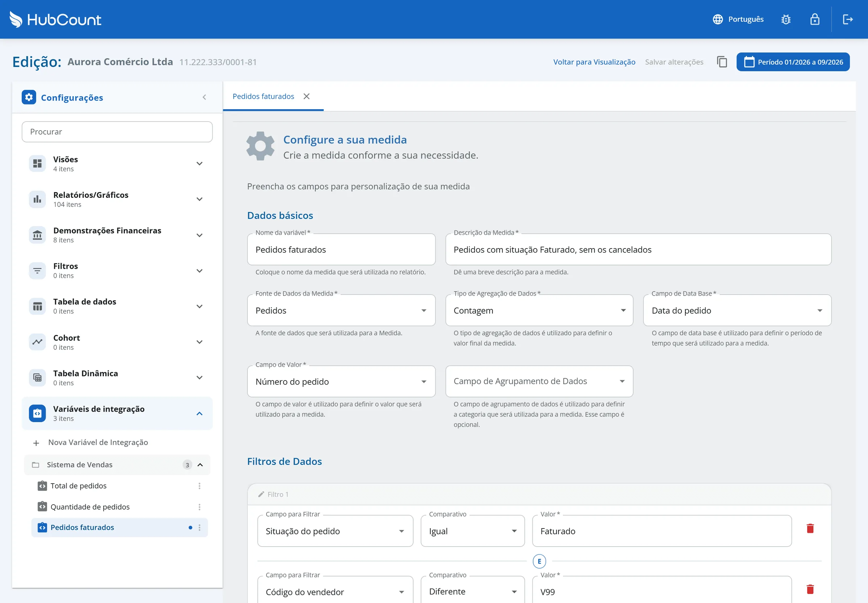Collapse the Configurações panel with the arrow
The image size is (868, 603).
tap(204, 97)
